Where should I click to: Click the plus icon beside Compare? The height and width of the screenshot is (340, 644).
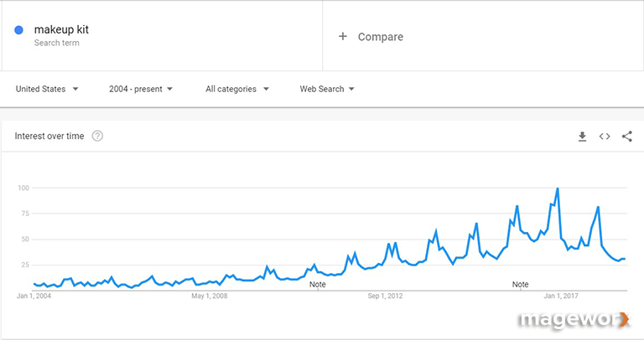click(342, 37)
